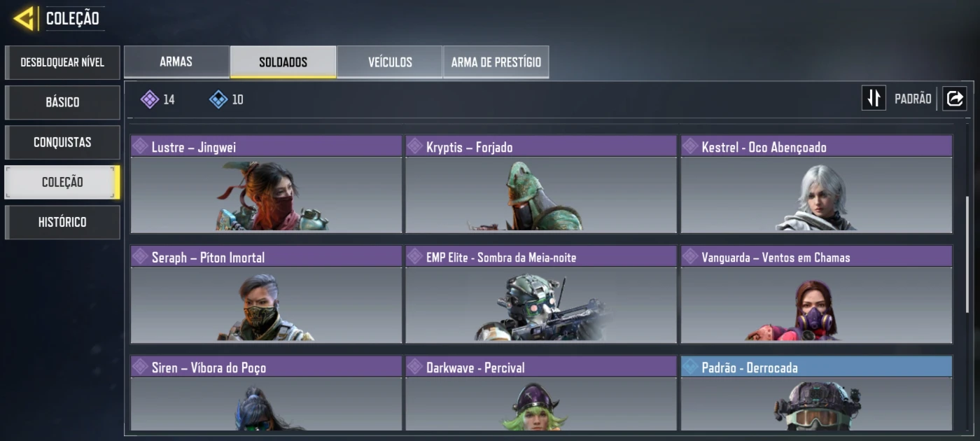Click the purple epic rarity counter icon
Screen dimensions: 980x441
pos(150,99)
